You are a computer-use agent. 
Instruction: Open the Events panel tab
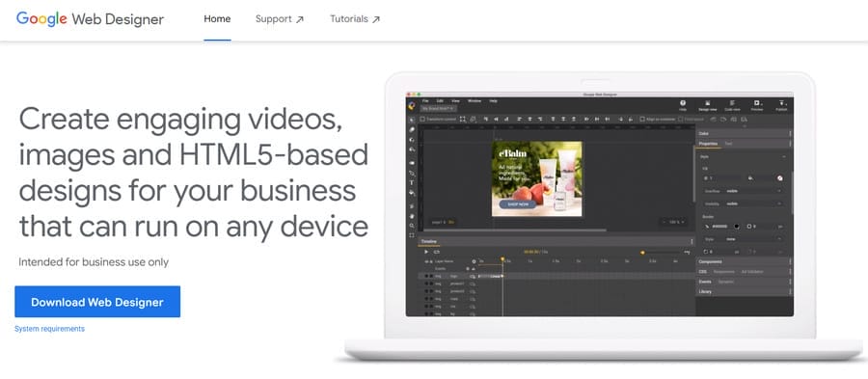[705, 282]
